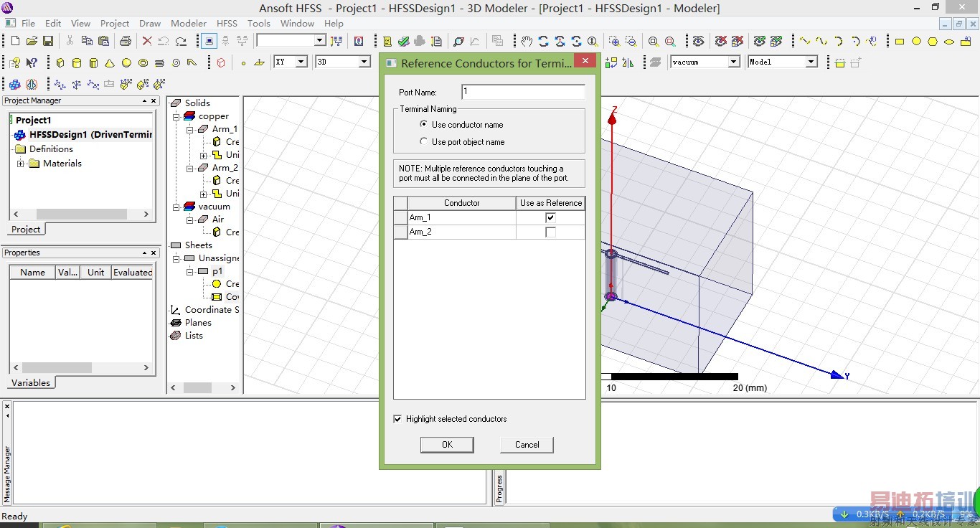Click the Cancel button
This screenshot has width=980, height=528.
527,445
